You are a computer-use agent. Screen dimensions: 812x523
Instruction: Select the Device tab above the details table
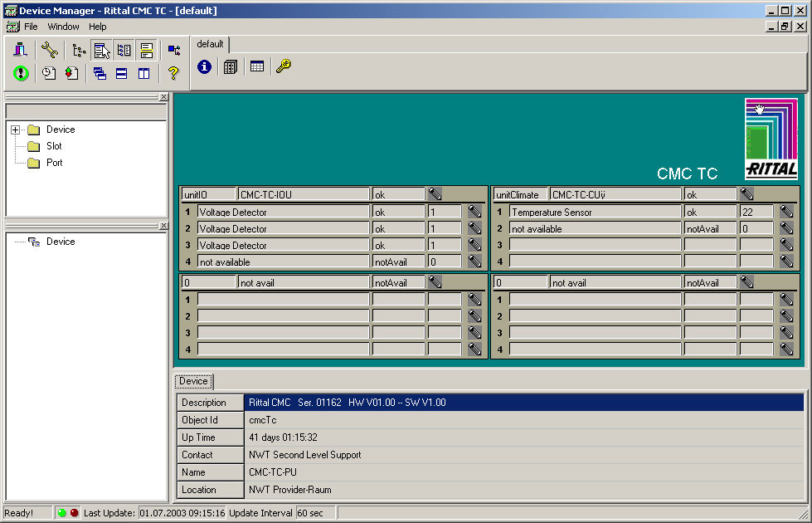194,381
